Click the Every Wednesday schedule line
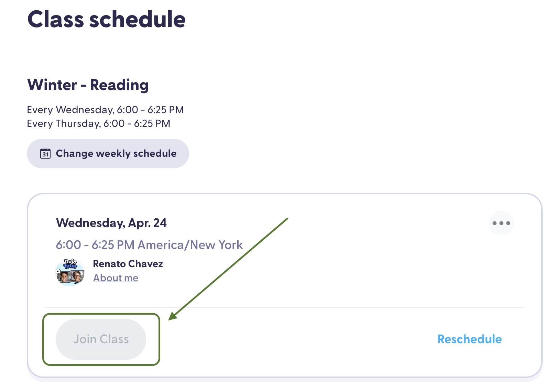The width and height of the screenshot is (555, 392). 105,110
